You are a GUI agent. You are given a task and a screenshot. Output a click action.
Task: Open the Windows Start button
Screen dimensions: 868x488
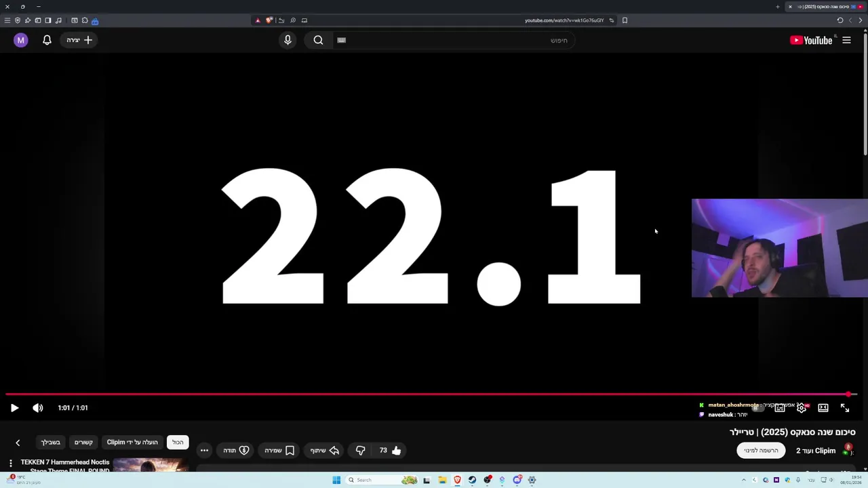coord(336,480)
